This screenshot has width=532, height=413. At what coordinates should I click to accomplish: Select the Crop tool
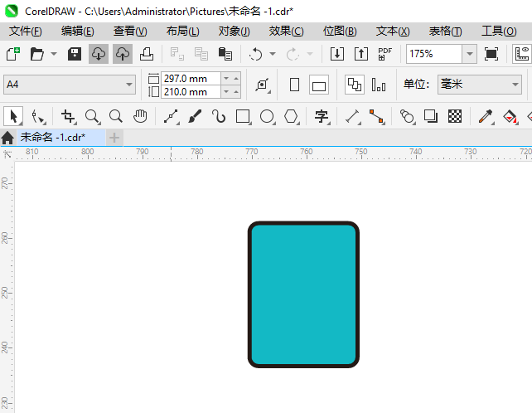point(68,116)
